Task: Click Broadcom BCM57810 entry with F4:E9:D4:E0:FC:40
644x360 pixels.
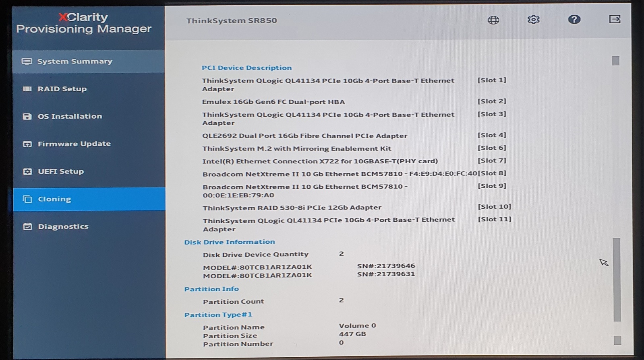Action: pos(340,174)
